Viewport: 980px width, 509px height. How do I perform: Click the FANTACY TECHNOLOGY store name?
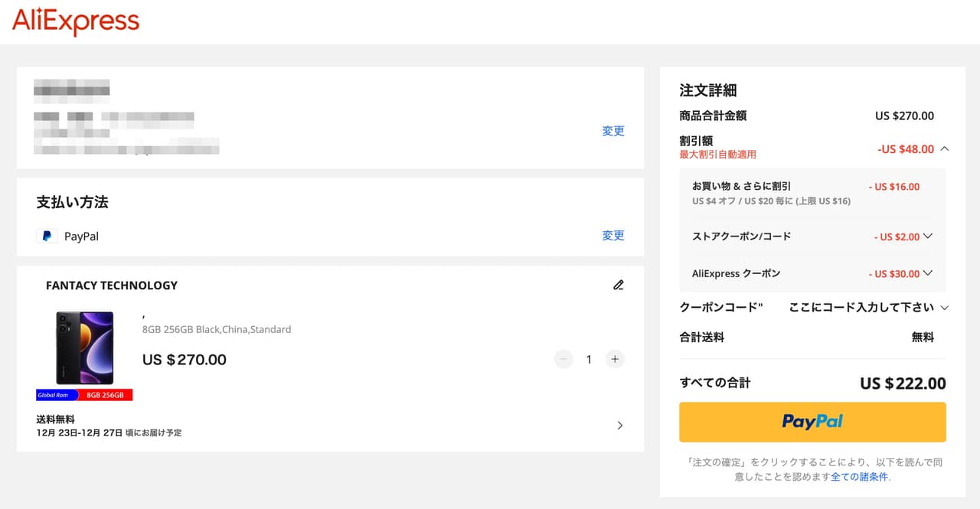click(112, 285)
